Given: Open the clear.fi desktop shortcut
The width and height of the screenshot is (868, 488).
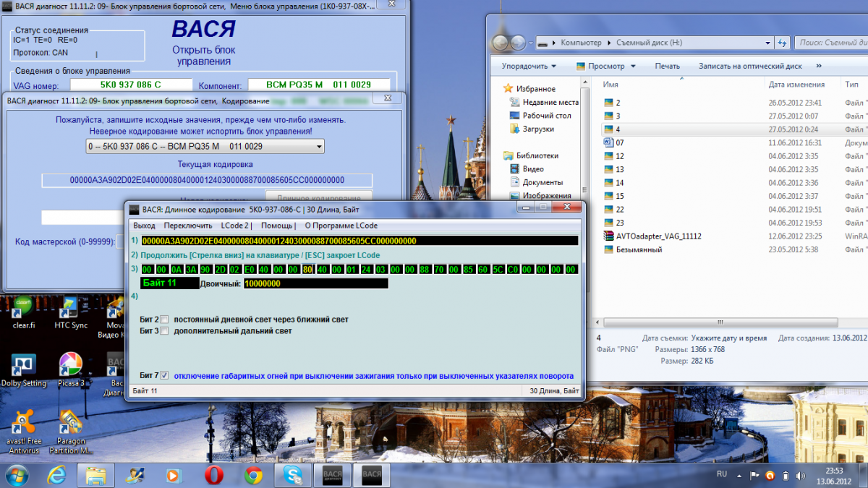Looking at the screenshot, I should [x=23, y=310].
